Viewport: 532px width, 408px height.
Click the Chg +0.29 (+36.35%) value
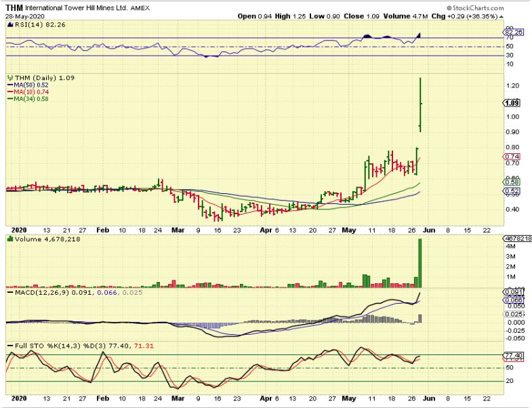pos(464,16)
